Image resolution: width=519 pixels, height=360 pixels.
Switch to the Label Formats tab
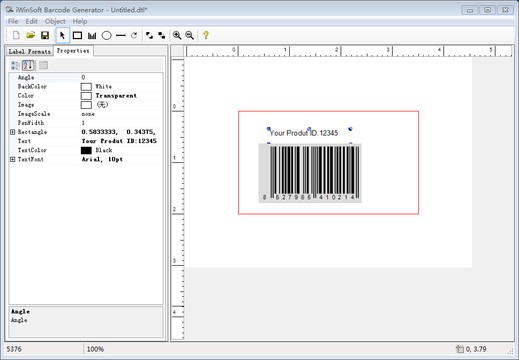[x=30, y=51]
